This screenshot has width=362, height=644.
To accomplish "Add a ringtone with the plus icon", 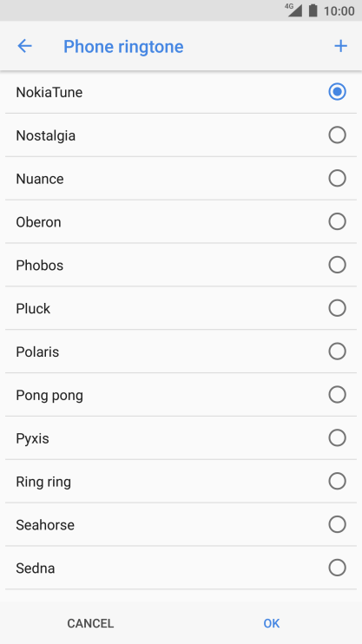I will 340,46.
